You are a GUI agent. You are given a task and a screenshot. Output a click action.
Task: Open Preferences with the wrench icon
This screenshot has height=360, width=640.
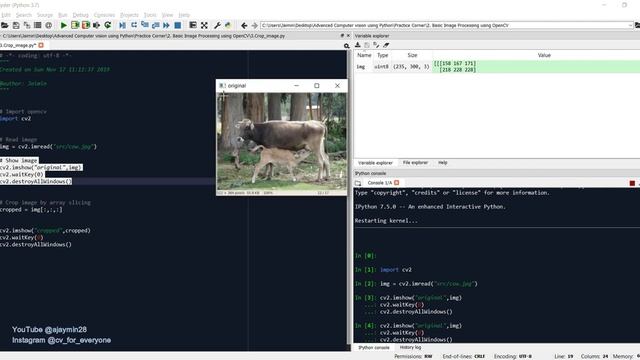point(217,25)
